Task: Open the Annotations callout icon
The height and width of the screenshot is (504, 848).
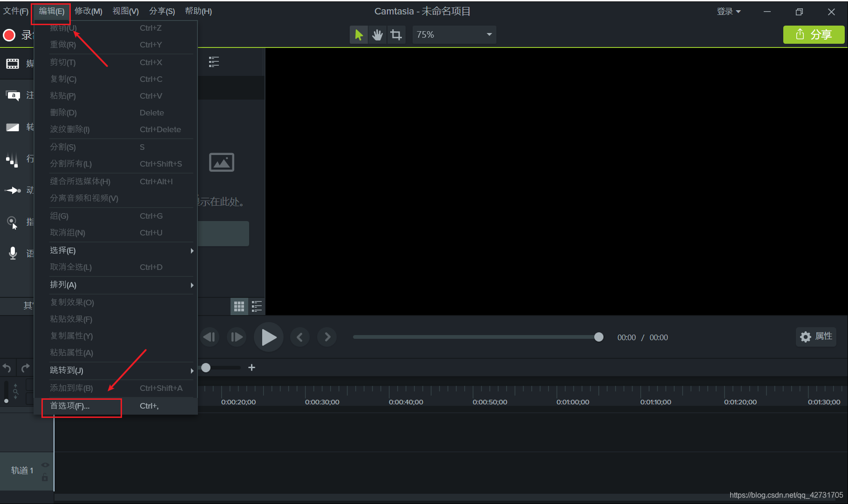Action: tap(13, 95)
